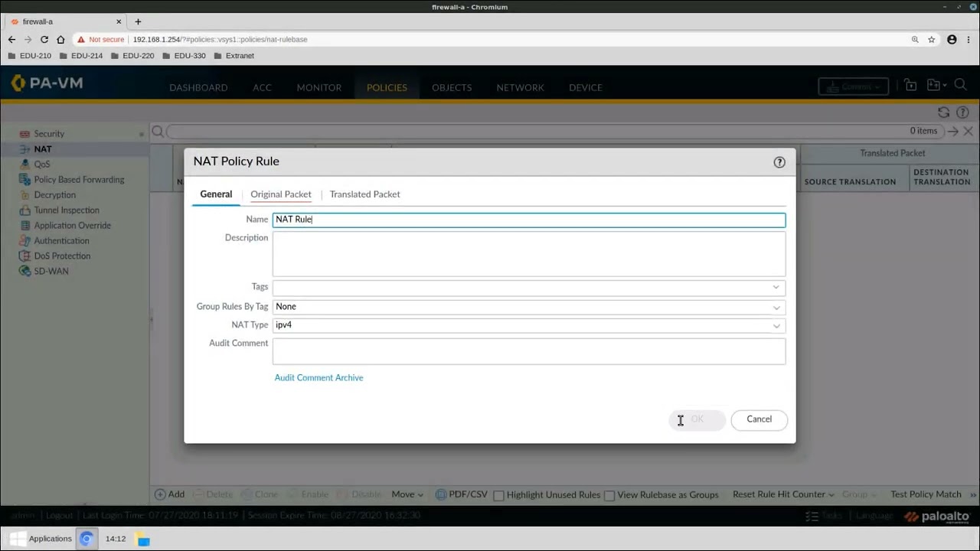Open the Extranet bookmark folder
Viewport: 980px width, 551px height.
click(234, 56)
